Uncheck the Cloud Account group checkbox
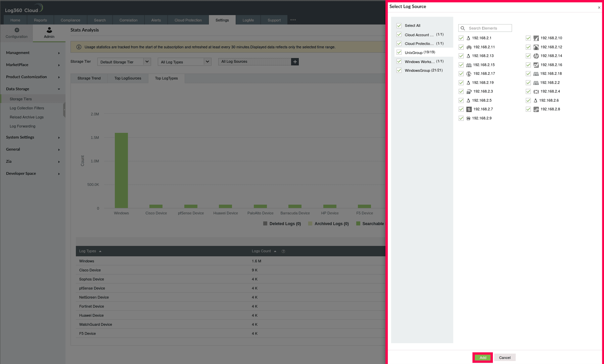Screen dimensions: 604x364 399,35
